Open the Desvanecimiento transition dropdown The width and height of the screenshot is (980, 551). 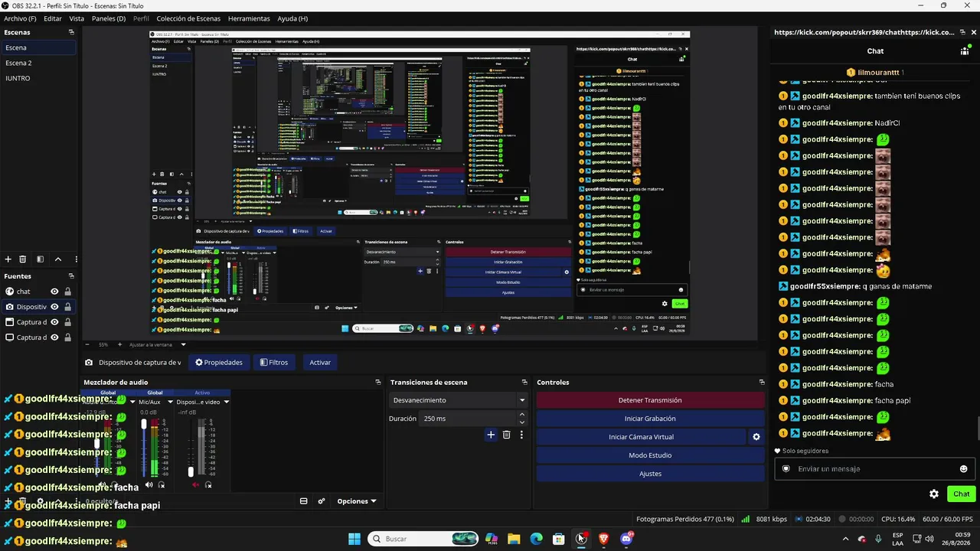tap(459, 400)
